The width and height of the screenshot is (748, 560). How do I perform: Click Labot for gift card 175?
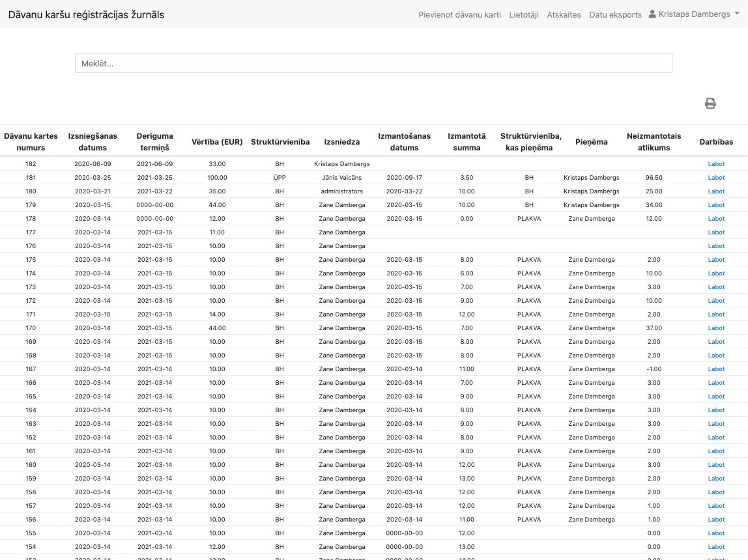(716, 260)
